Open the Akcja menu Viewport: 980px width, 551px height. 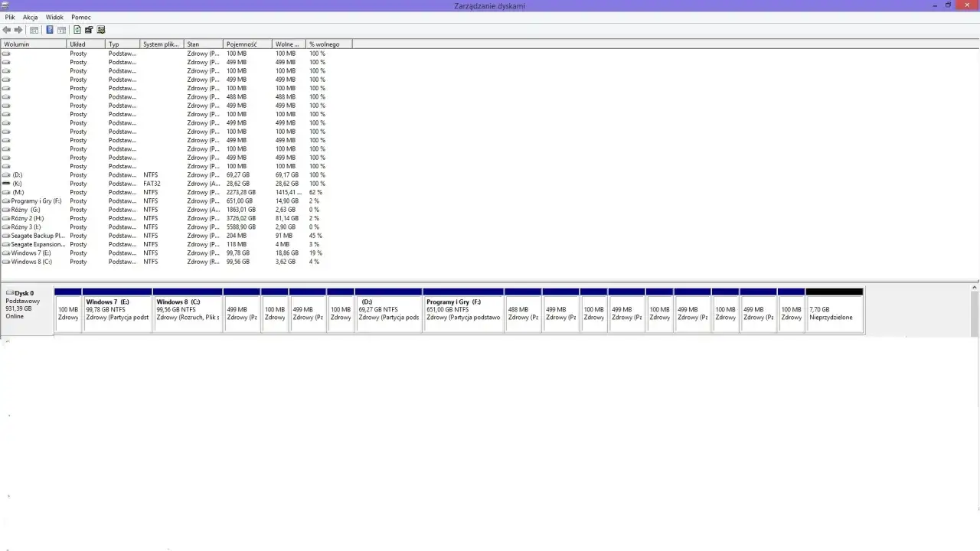[x=30, y=17]
